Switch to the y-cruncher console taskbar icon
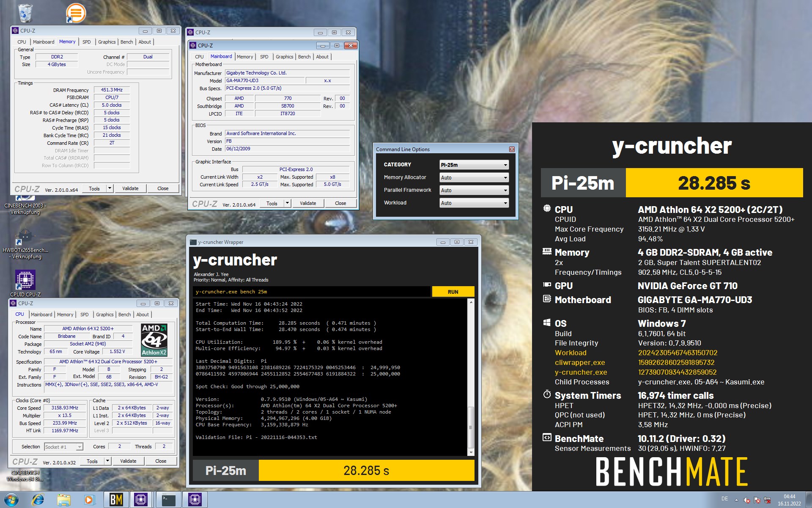Viewport: 812px width, 508px height. pyautogui.click(x=169, y=500)
